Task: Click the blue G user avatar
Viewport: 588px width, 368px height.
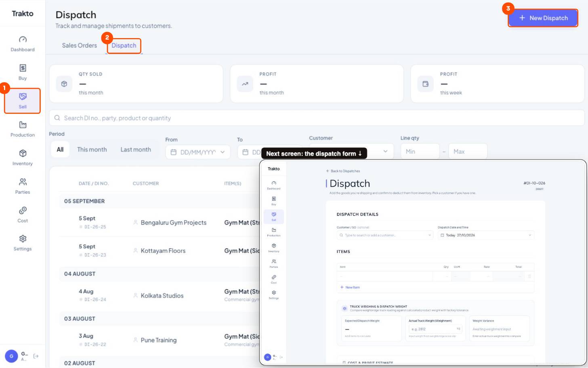Action: pos(11,356)
